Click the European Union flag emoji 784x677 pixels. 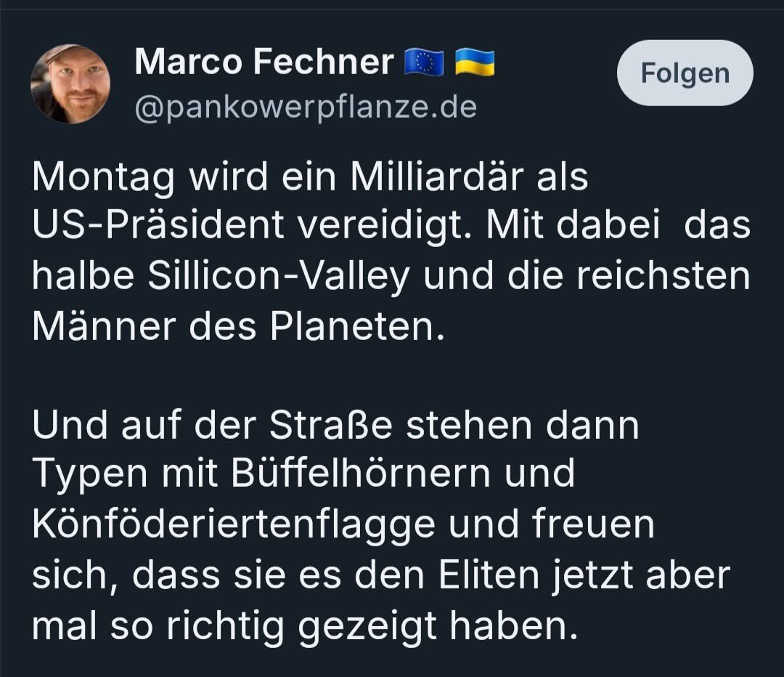pos(424,62)
